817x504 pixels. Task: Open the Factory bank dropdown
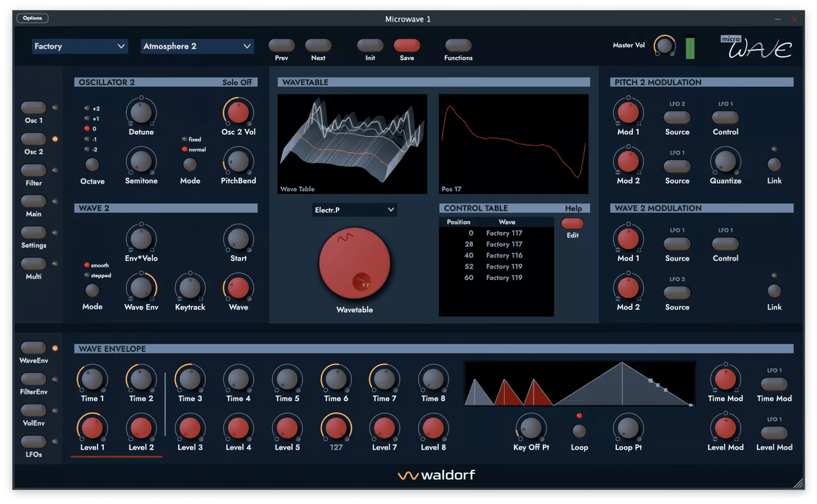coord(79,46)
